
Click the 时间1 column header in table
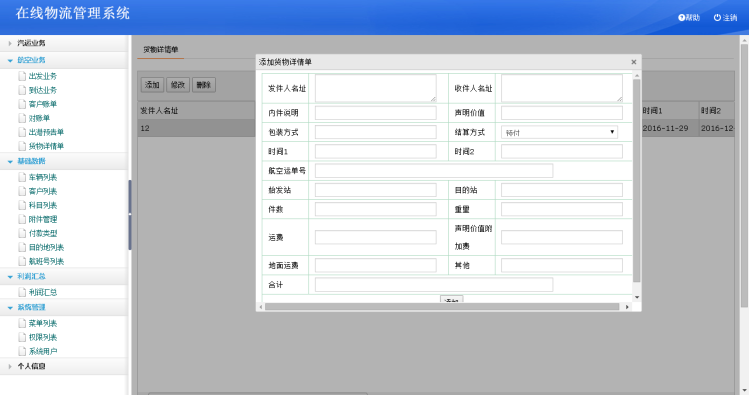click(653, 110)
